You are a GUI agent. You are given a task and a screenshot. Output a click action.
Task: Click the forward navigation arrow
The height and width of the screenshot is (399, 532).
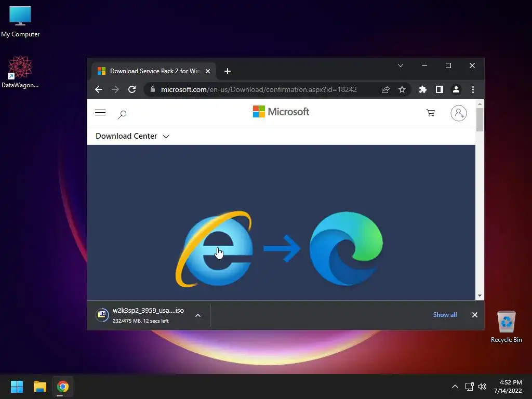click(x=115, y=89)
